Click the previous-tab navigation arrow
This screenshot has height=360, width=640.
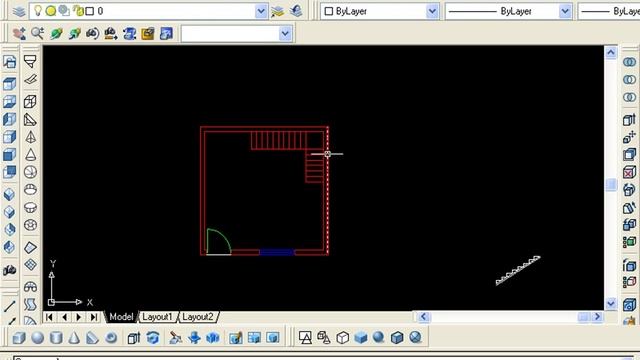(x=64, y=317)
